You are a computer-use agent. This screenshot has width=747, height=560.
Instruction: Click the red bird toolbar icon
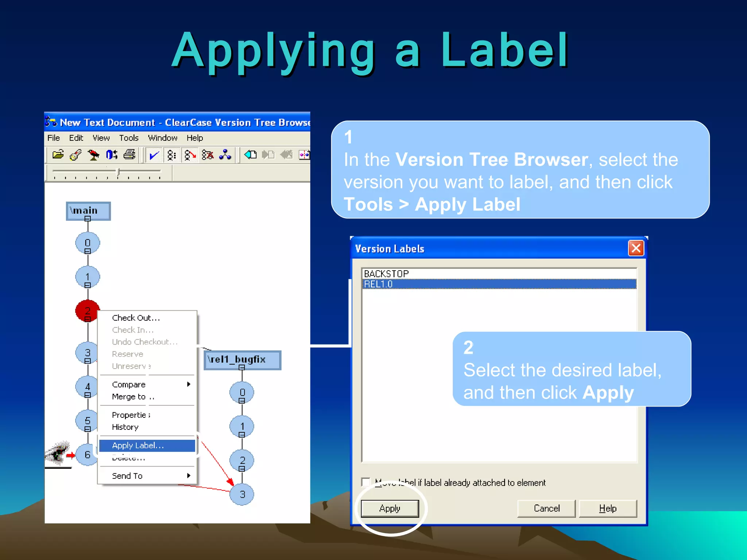tap(93, 155)
